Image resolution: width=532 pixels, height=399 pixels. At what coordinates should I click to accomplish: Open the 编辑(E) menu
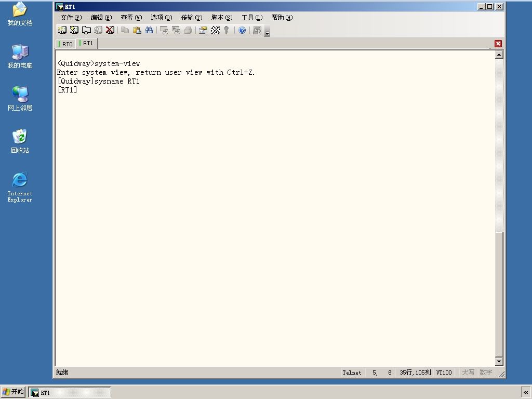point(101,17)
